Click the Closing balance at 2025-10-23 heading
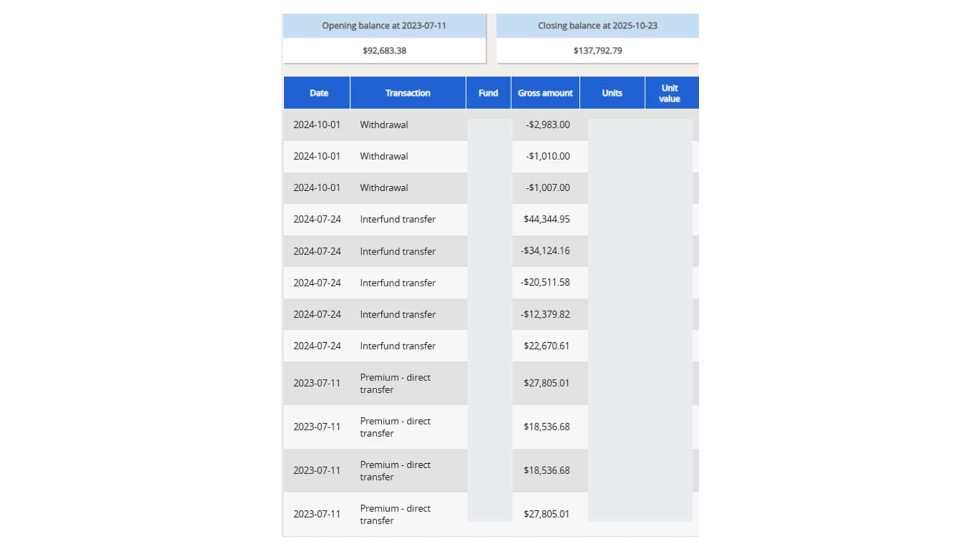The height and width of the screenshot is (551, 980). pyautogui.click(x=597, y=26)
